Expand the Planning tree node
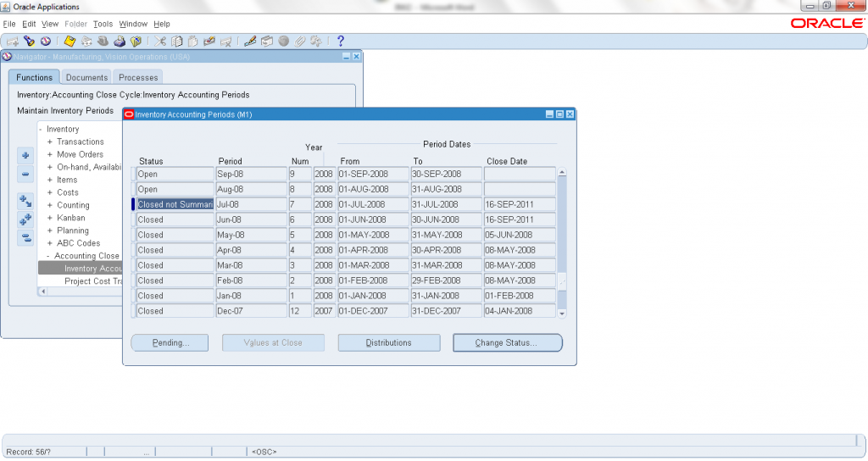 (x=50, y=230)
